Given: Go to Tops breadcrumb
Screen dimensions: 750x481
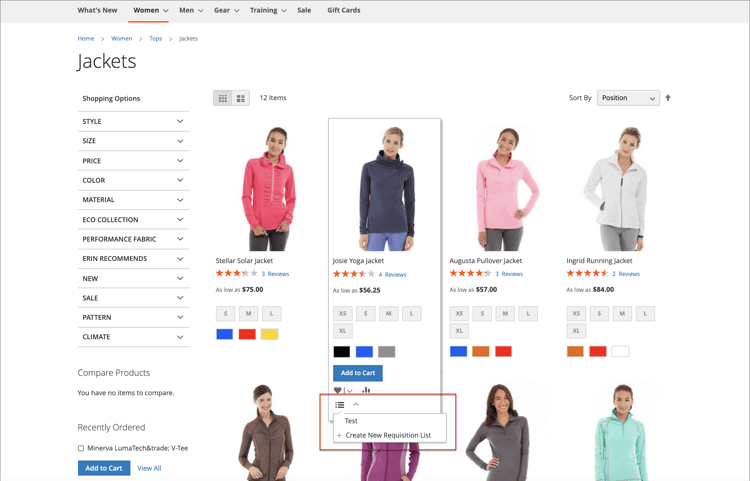Looking at the screenshot, I should (x=155, y=39).
